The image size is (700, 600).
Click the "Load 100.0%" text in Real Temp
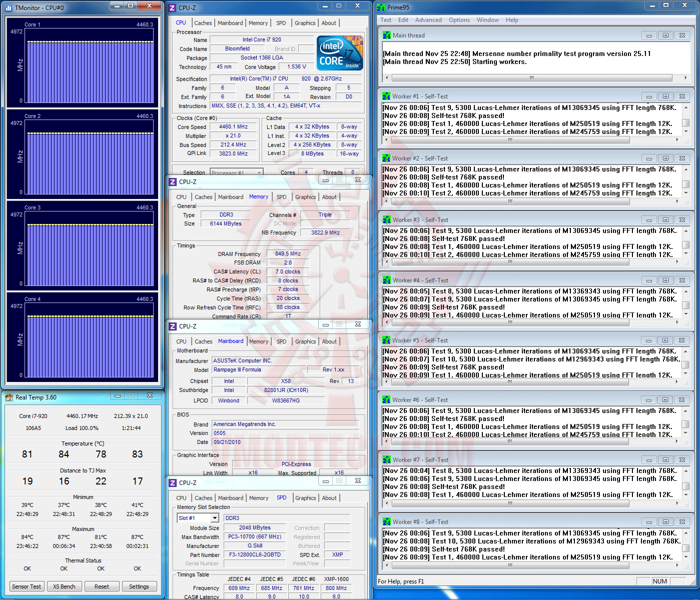tap(82, 428)
